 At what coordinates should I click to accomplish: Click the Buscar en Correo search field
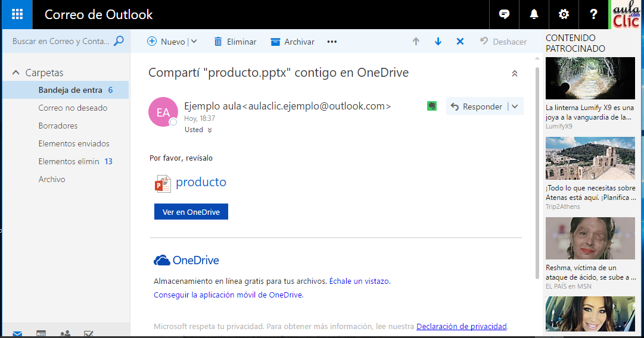tap(61, 42)
